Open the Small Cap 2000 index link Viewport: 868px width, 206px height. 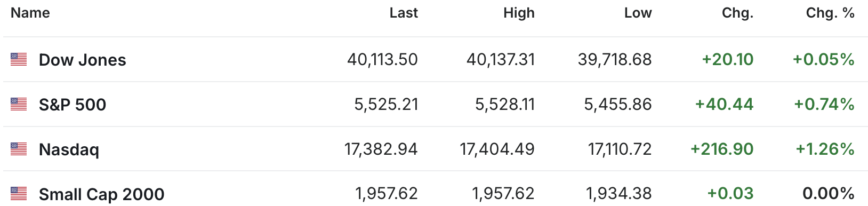point(101,194)
